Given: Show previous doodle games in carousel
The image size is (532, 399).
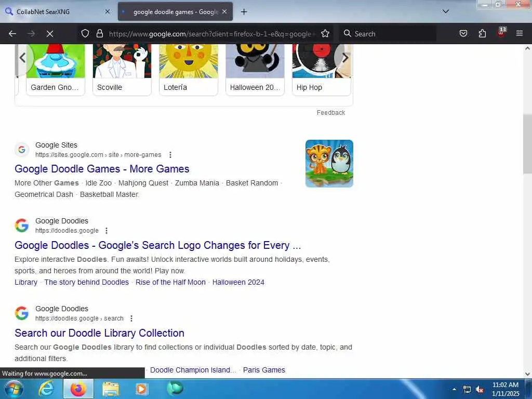Looking at the screenshot, I should (23, 58).
